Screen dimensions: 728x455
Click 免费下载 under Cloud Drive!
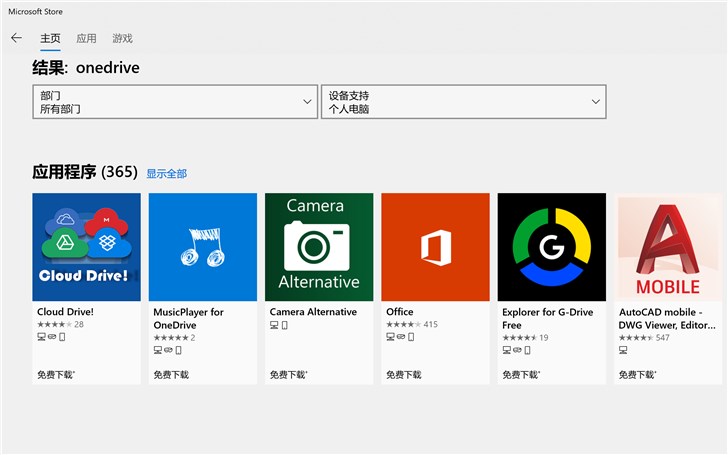tap(56, 375)
